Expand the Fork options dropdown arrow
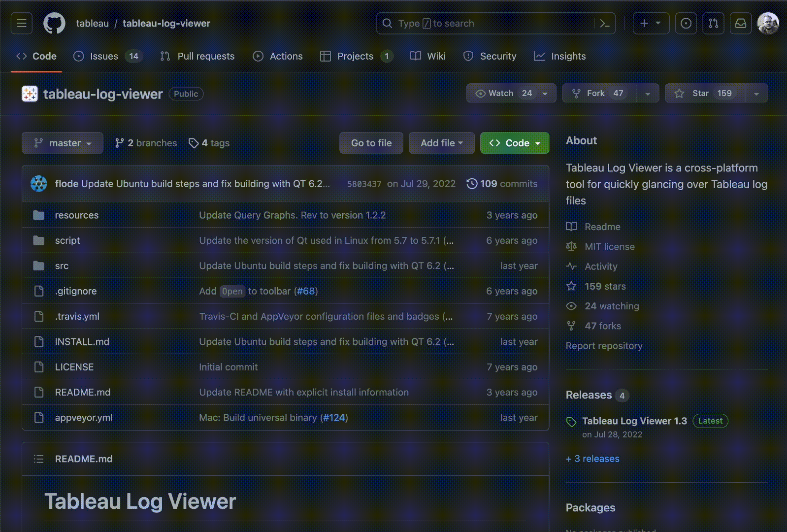This screenshot has width=787, height=532. pyautogui.click(x=648, y=93)
